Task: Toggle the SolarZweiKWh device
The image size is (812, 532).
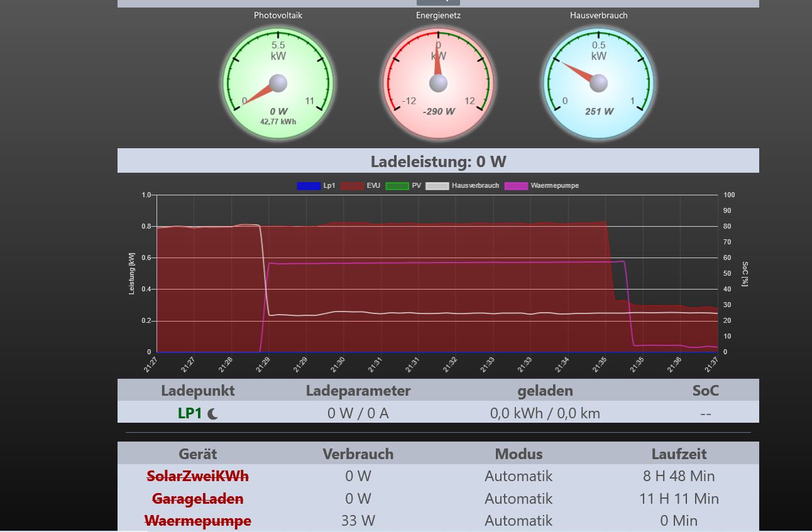Action: (197, 476)
